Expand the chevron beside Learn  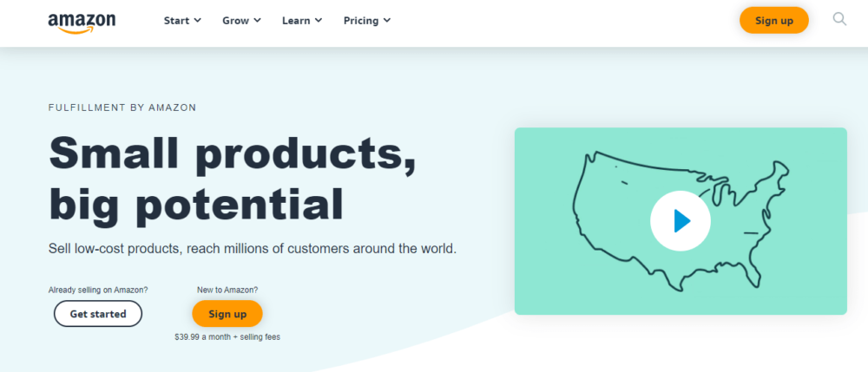tap(319, 20)
